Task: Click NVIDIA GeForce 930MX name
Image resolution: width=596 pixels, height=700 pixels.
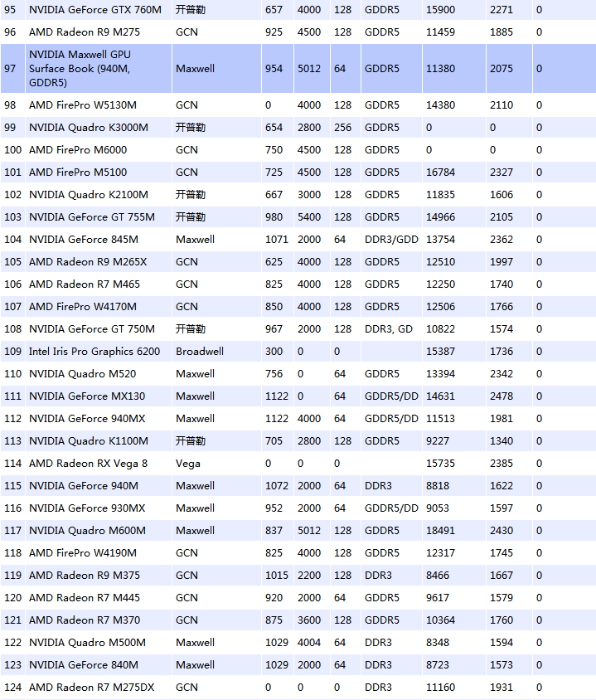Action: [x=87, y=508]
